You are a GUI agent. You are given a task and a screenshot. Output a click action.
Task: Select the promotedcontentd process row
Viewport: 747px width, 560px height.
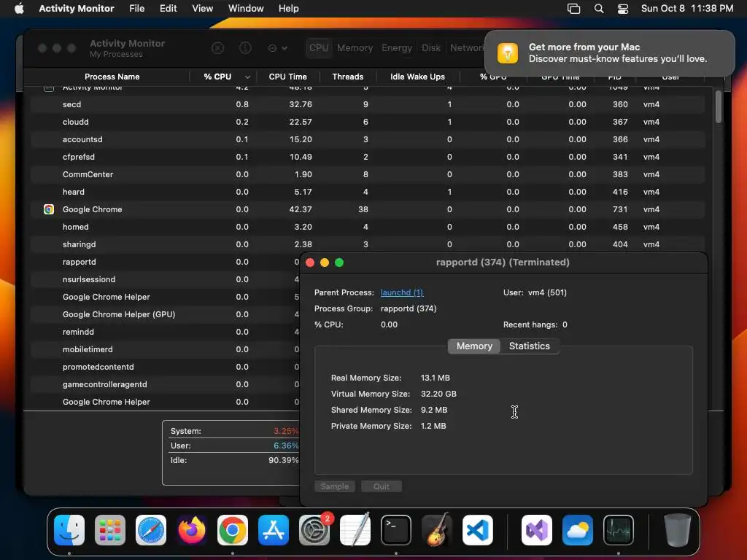(x=166, y=367)
